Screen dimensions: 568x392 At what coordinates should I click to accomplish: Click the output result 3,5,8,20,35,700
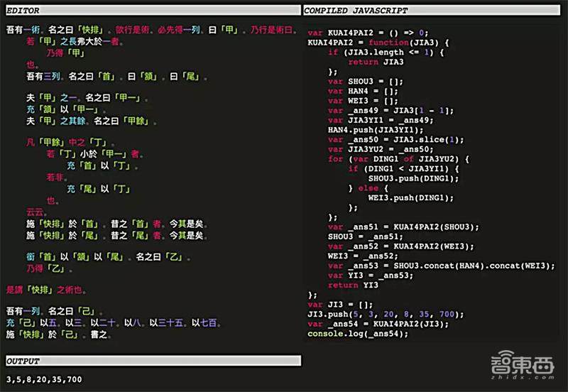pyautogui.click(x=44, y=379)
